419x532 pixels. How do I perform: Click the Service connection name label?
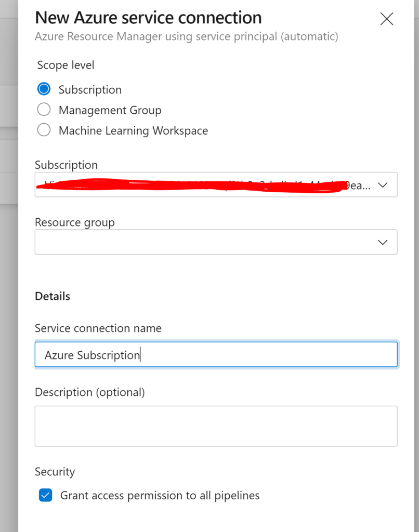click(98, 328)
